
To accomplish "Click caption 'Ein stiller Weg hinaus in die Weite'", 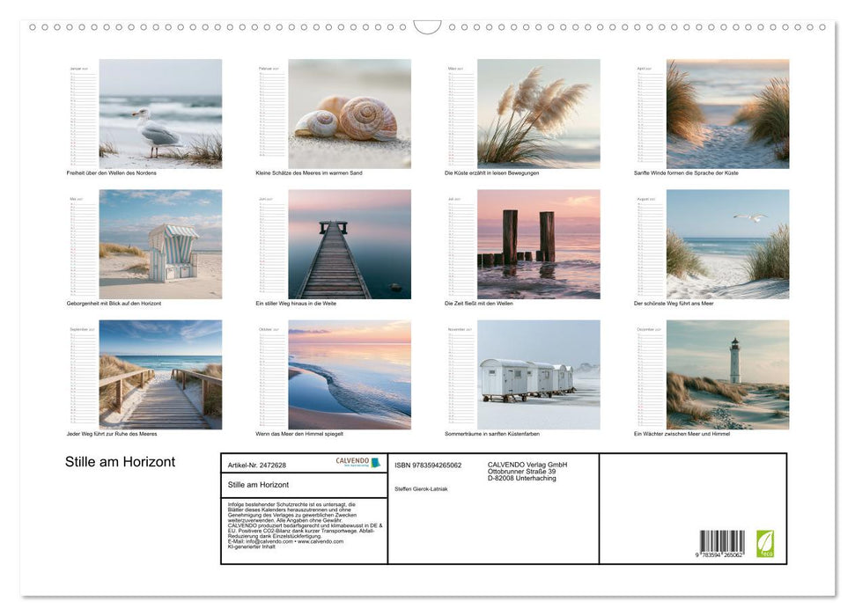I will click(296, 303).
